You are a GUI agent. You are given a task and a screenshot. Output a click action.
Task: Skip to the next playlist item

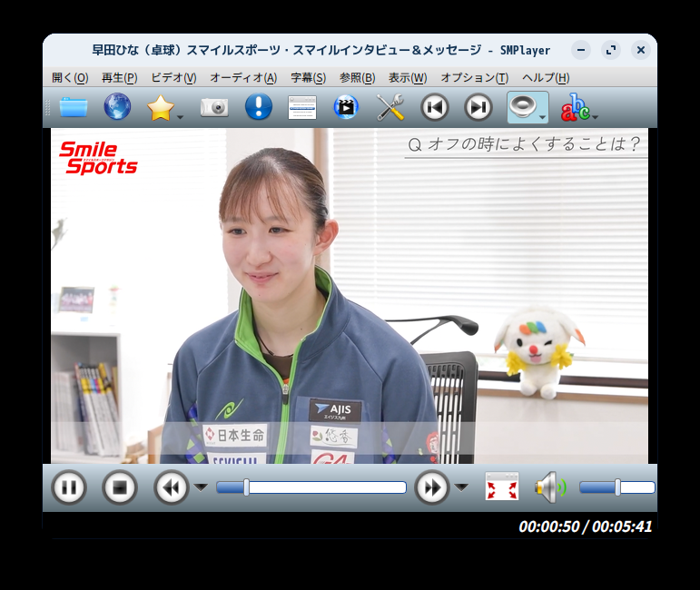coord(478,107)
